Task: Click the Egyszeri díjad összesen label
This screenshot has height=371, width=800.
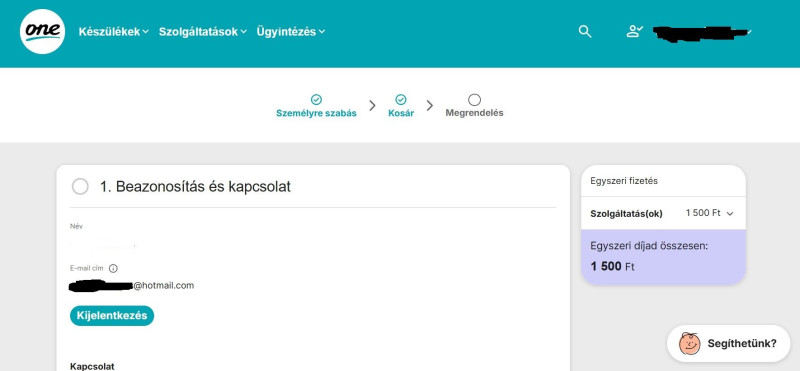Action: tap(649, 246)
